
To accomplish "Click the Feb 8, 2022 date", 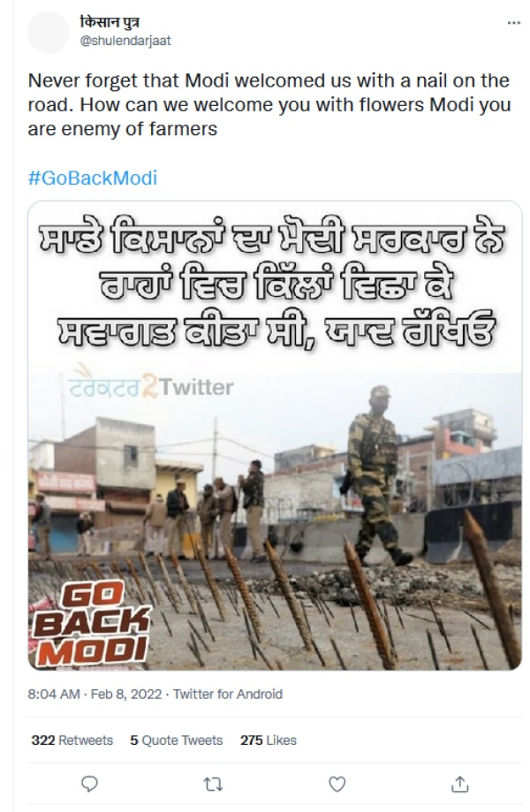I will (126, 694).
